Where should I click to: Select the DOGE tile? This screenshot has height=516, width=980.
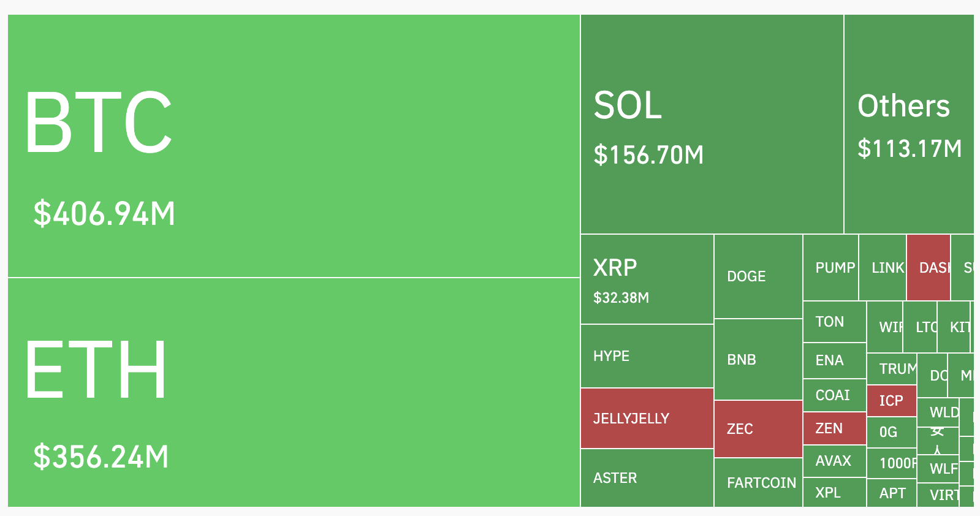[758, 276]
